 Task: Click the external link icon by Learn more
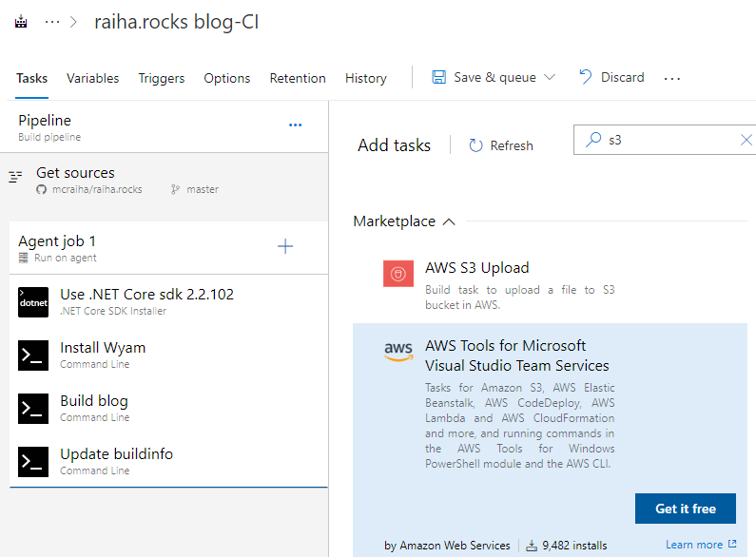732,544
